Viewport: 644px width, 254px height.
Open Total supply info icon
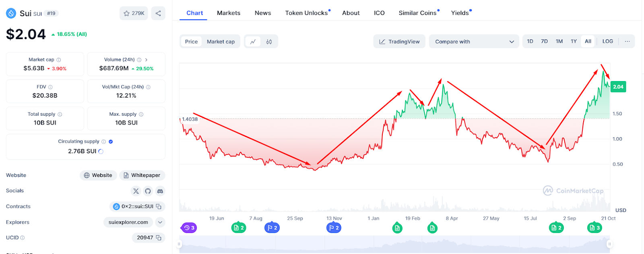(60, 115)
